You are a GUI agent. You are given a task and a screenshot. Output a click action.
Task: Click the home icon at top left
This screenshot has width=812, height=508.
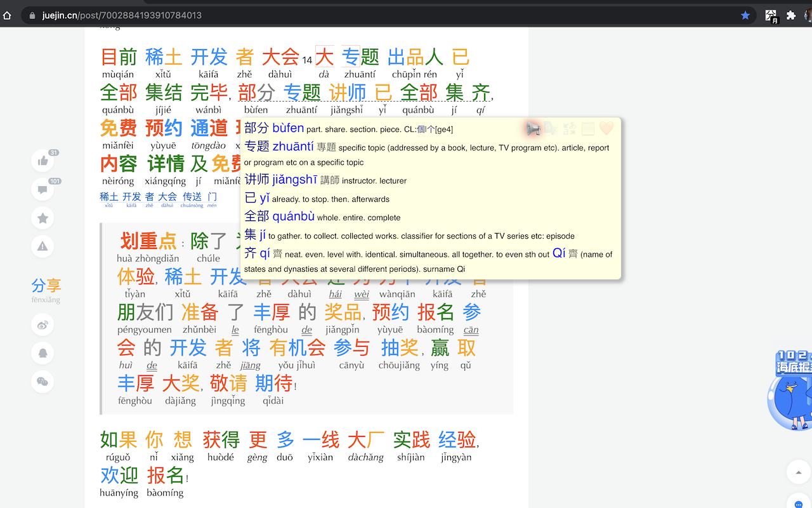click(x=6, y=14)
